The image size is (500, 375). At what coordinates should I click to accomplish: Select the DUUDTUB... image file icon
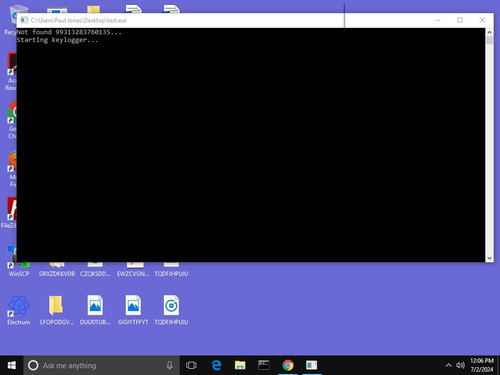click(x=95, y=309)
